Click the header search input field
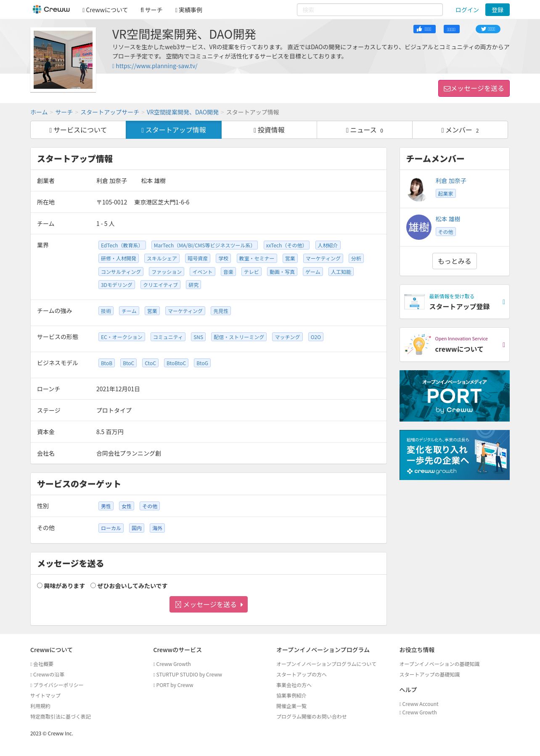The width and height of the screenshot is (540, 756). 370,10
